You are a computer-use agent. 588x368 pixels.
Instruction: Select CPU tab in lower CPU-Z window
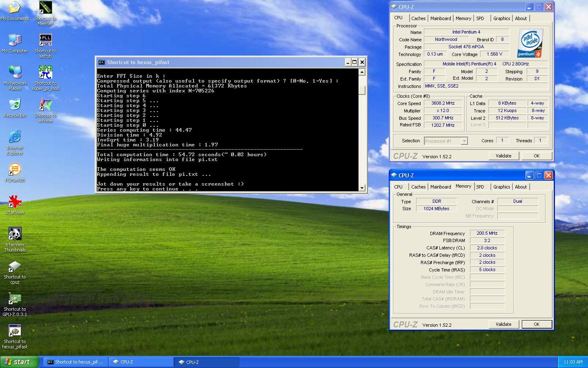399,187
